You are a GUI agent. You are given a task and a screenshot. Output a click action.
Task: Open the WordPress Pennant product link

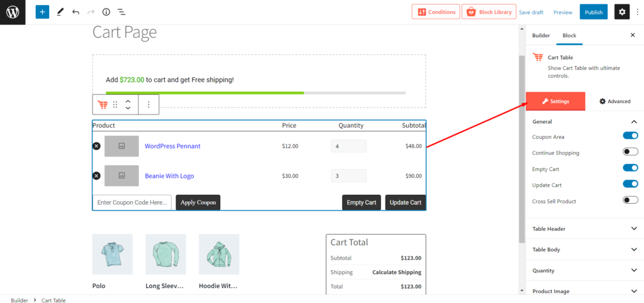(172, 146)
